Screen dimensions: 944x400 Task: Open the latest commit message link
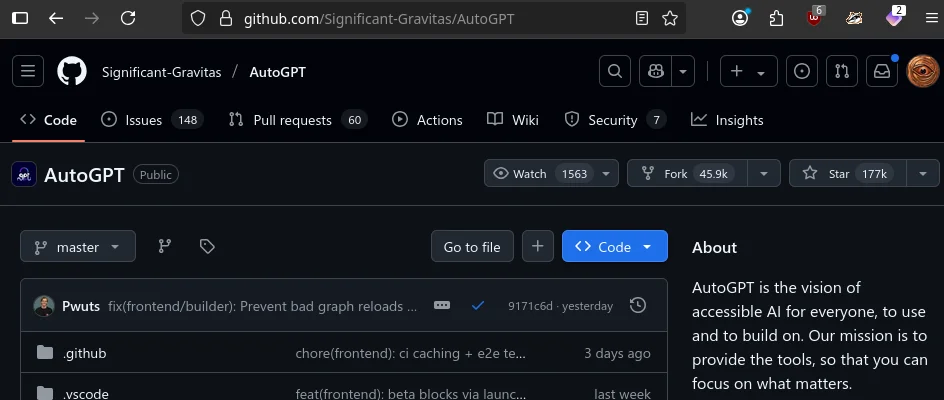(x=262, y=306)
